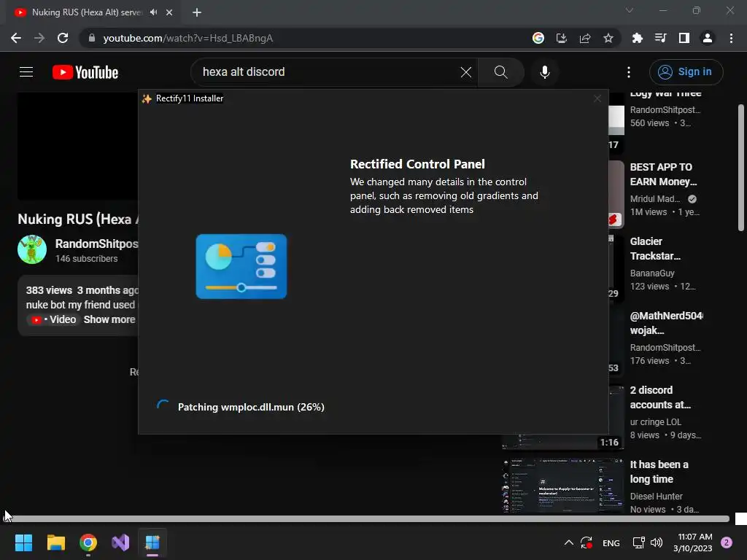Open BEST APP TO EARN Money video

pyautogui.click(x=664, y=174)
